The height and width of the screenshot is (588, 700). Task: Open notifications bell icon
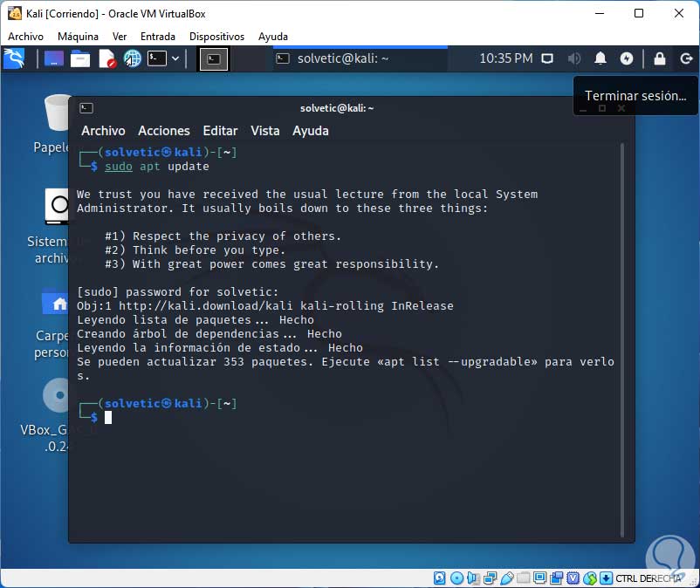coord(600,58)
